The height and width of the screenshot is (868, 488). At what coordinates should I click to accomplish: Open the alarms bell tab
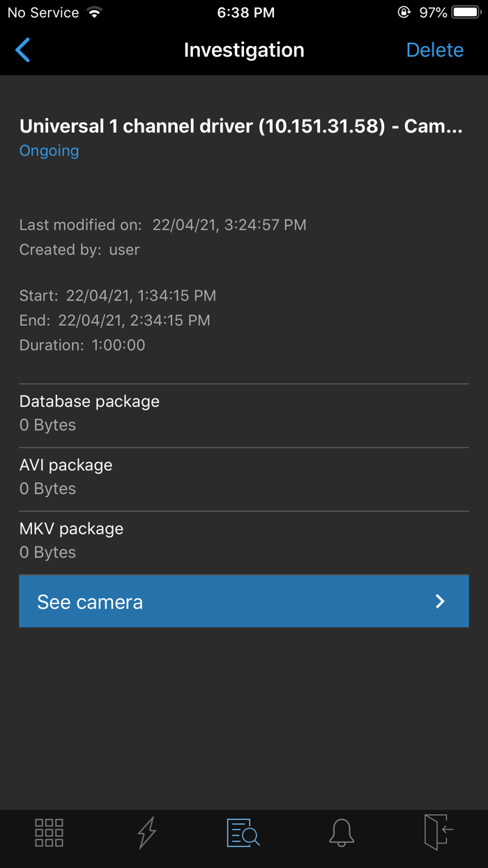[x=341, y=832]
